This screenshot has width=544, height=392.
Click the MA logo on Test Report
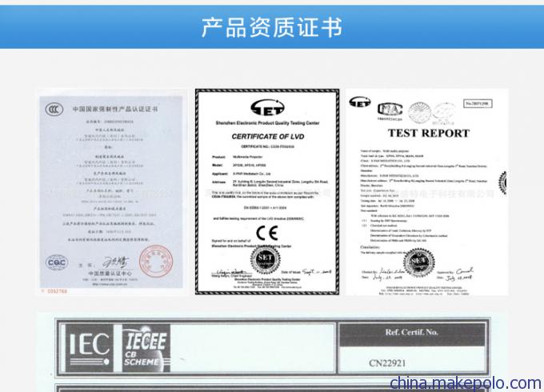point(390,110)
